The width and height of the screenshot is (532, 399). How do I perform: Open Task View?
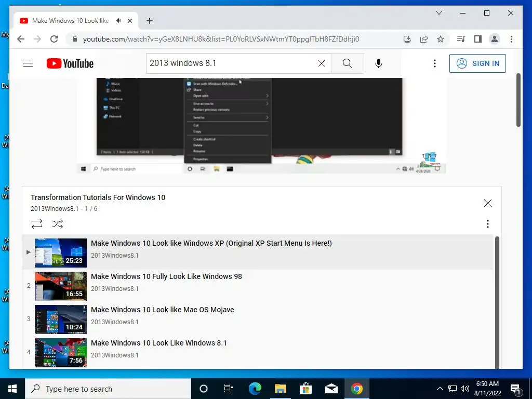coord(229,389)
